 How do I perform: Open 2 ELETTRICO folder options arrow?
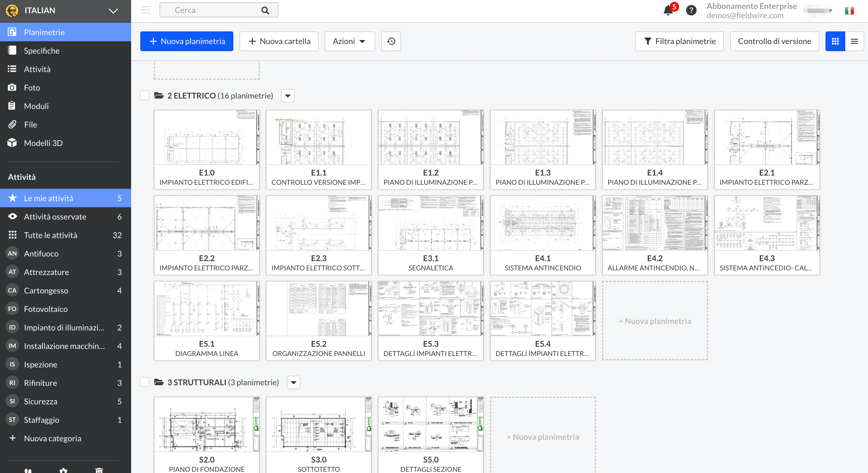(287, 96)
